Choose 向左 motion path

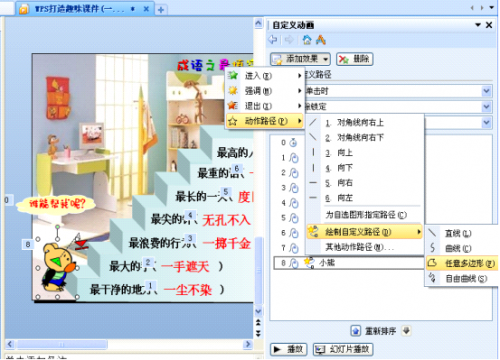365,198
